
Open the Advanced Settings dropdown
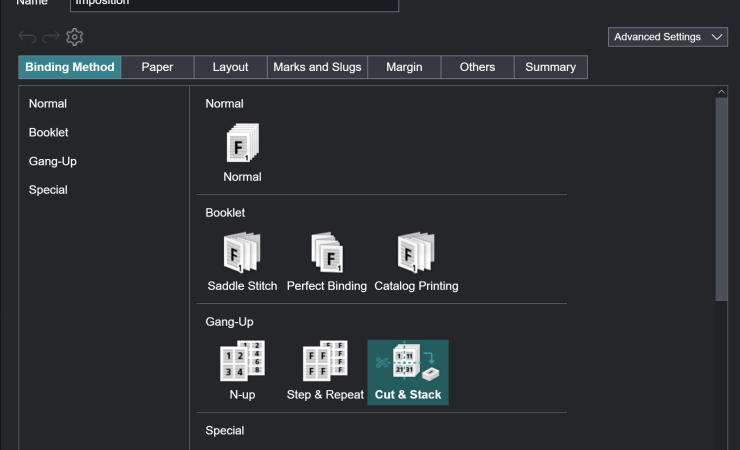click(668, 37)
